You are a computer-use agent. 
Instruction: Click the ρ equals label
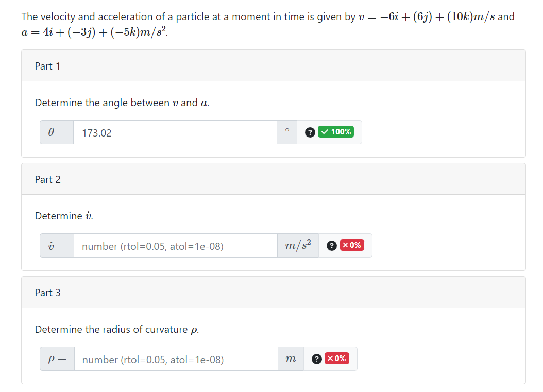pyautogui.click(x=57, y=359)
